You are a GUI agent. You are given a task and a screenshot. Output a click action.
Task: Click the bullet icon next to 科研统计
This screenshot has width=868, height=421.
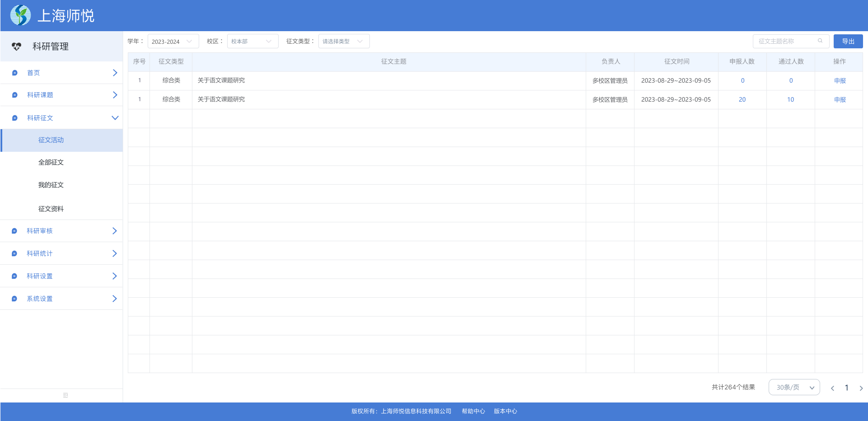tap(14, 253)
